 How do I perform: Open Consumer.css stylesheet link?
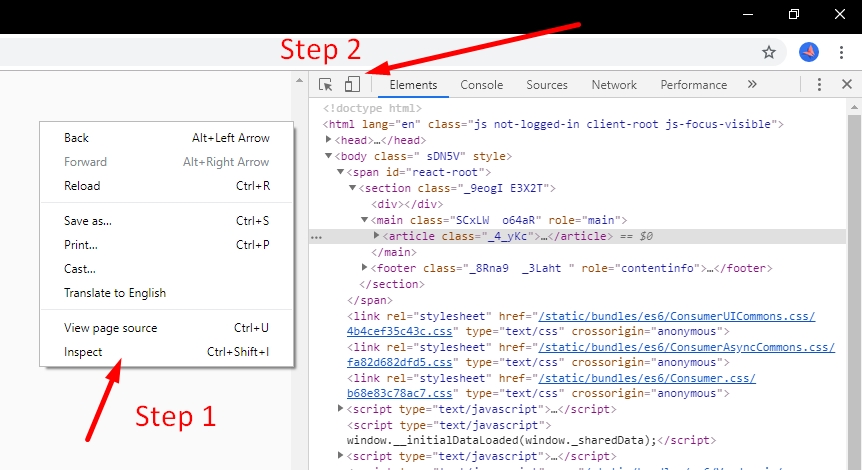click(x=647, y=378)
